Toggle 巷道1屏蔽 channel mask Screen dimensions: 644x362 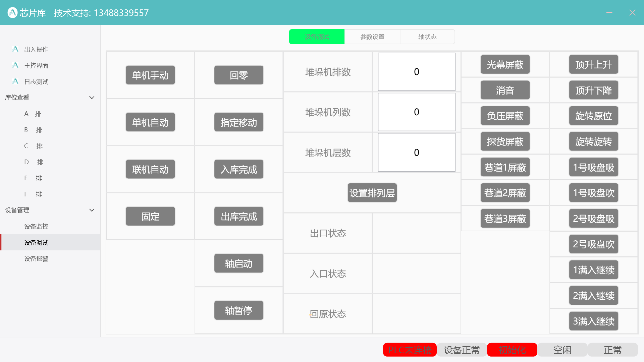coord(505,167)
